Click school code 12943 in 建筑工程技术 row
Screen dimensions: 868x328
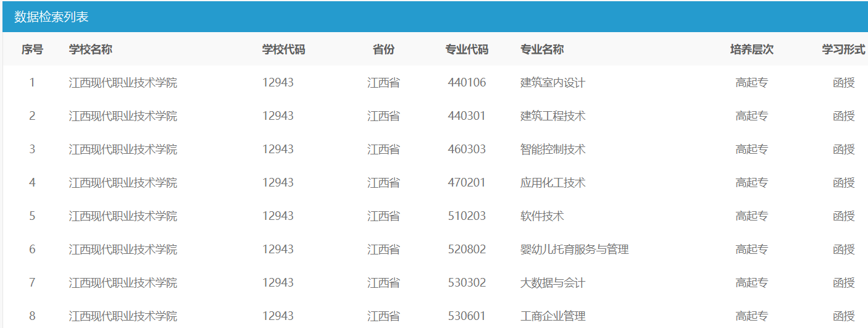click(x=278, y=116)
